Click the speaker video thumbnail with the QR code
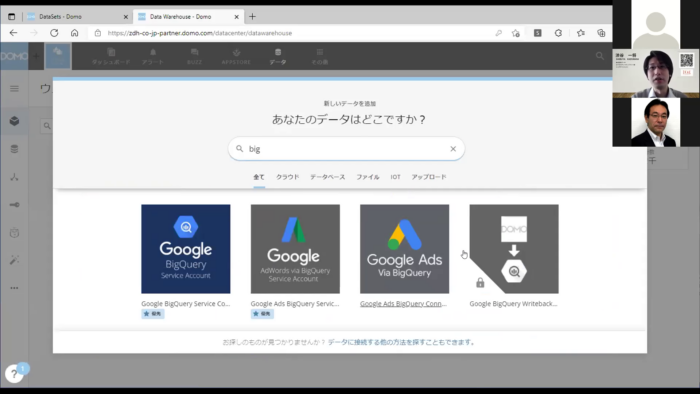This screenshot has height=394, width=700. click(656, 73)
